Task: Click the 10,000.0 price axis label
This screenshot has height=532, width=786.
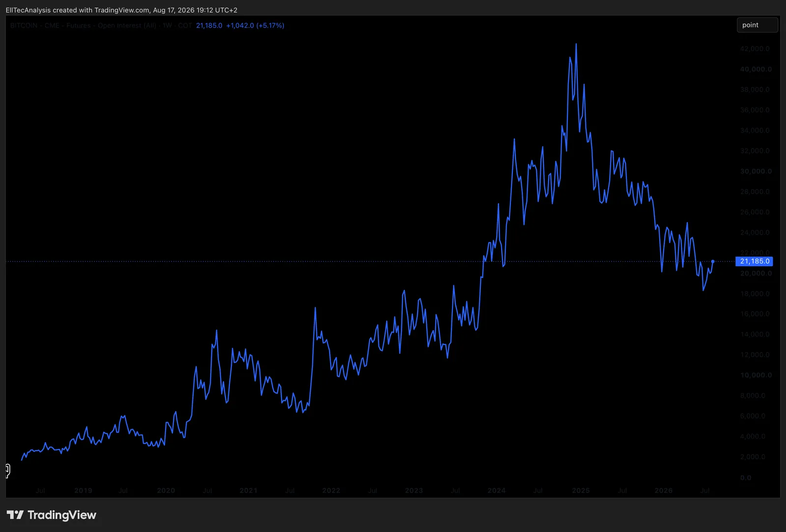Action: (x=756, y=375)
